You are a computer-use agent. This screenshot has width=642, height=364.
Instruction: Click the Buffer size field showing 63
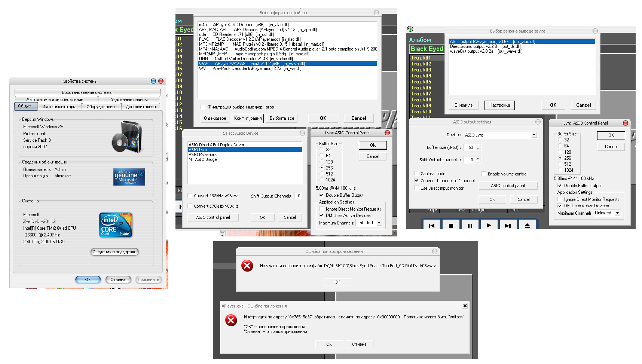[470, 147]
